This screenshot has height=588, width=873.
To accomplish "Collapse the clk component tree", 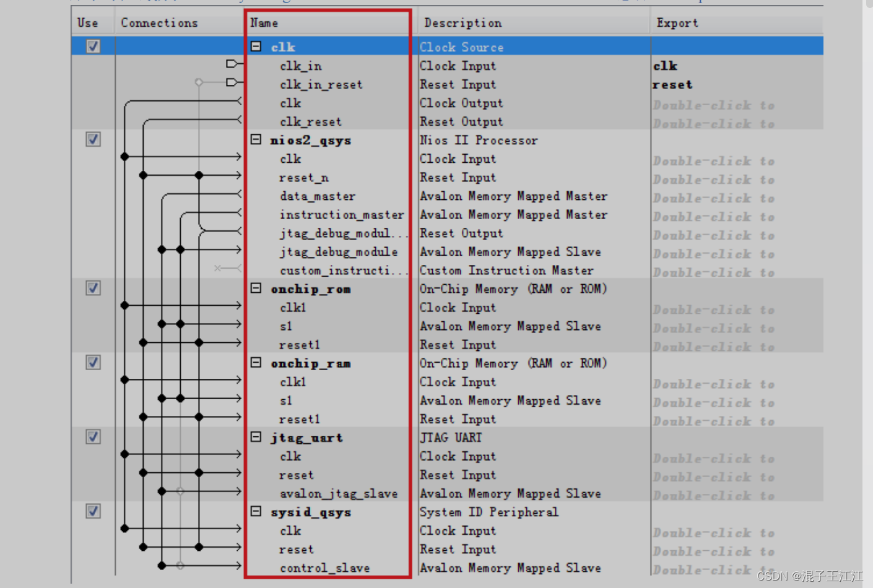I will coord(256,46).
